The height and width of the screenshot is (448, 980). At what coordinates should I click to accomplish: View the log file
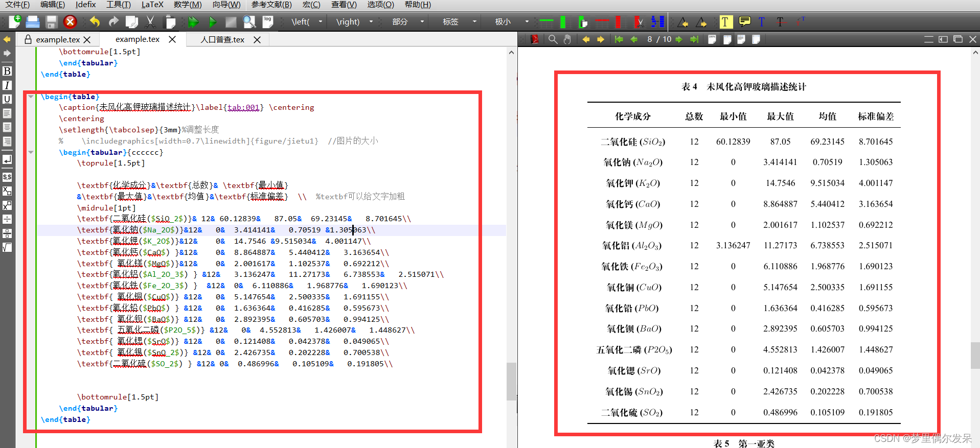coord(268,22)
